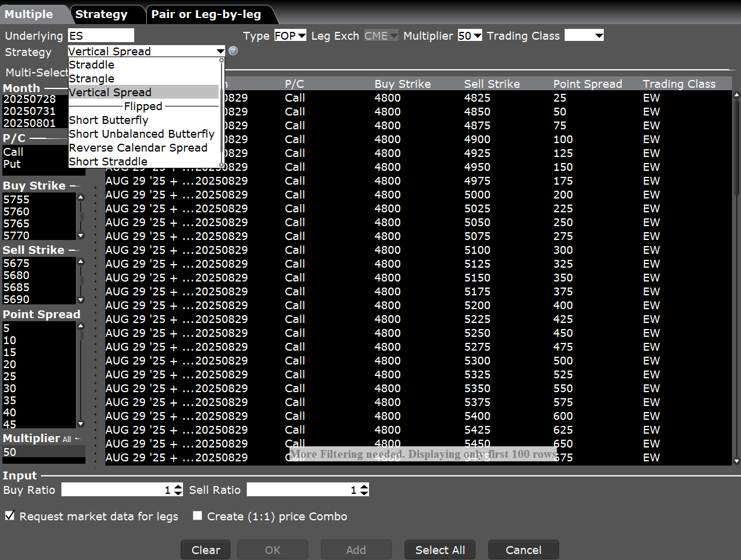Select Put in the P/C filter list
741x560 pixels.
click(12, 164)
